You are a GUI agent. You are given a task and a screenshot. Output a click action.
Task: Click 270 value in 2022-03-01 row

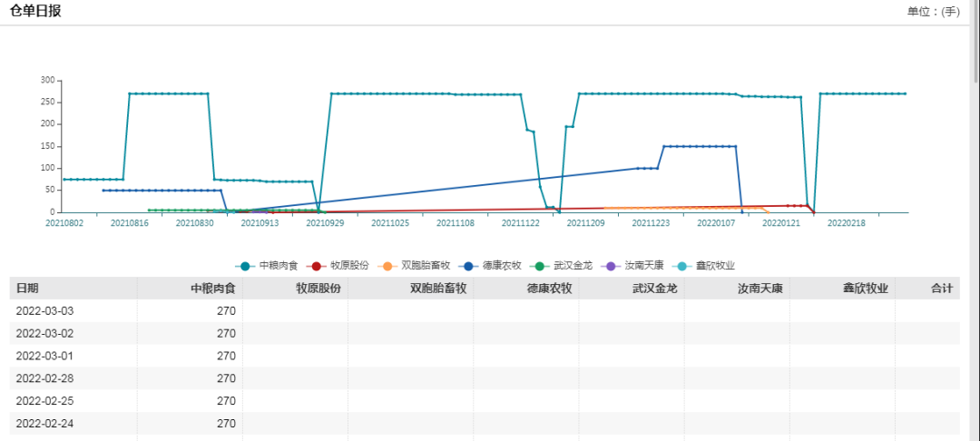point(226,356)
